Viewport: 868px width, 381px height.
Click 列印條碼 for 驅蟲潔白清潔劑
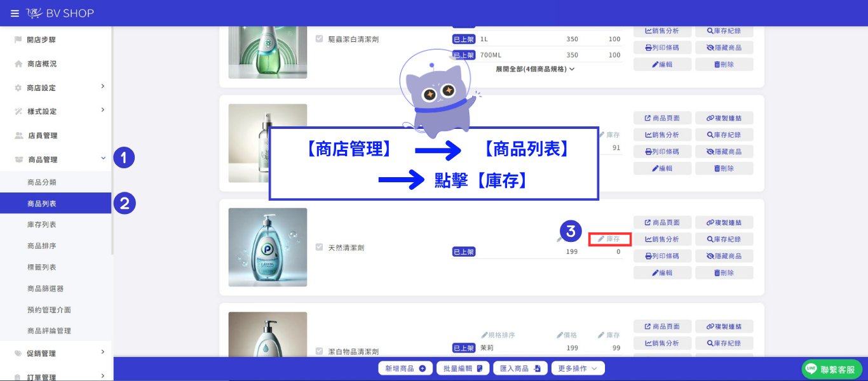pos(661,47)
